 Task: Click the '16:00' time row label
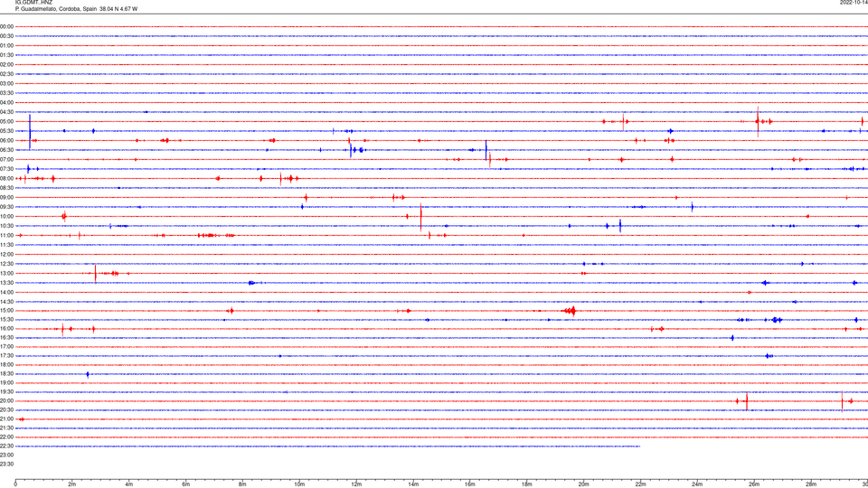(6, 329)
